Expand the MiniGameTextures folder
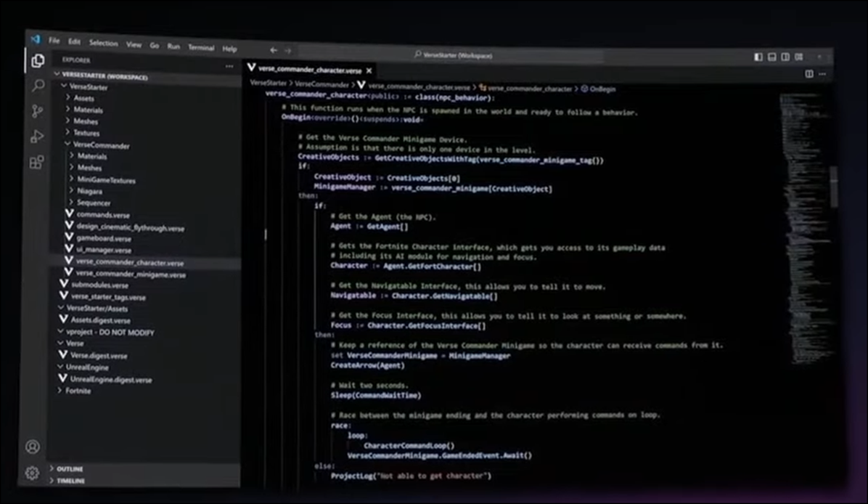Image resolution: width=868 pixels, height=504 pixels. tap(106, 179)
